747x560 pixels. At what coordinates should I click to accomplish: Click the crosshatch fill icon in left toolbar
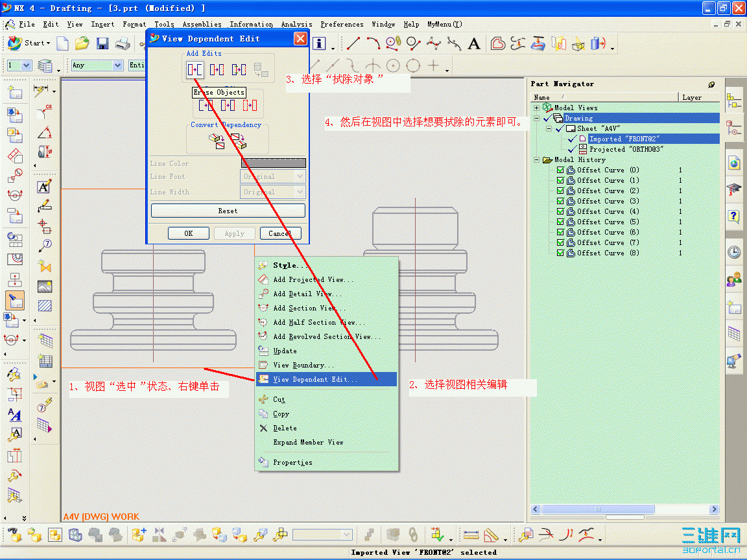click(45, 306)
